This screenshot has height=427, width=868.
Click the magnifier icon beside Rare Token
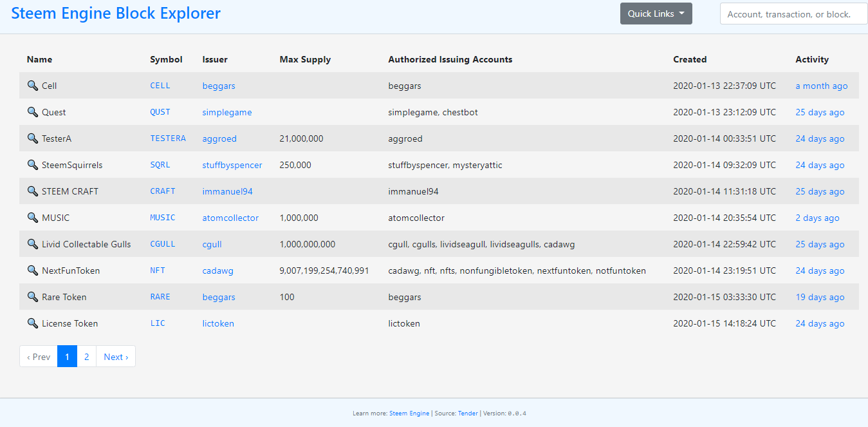point(33,297)
